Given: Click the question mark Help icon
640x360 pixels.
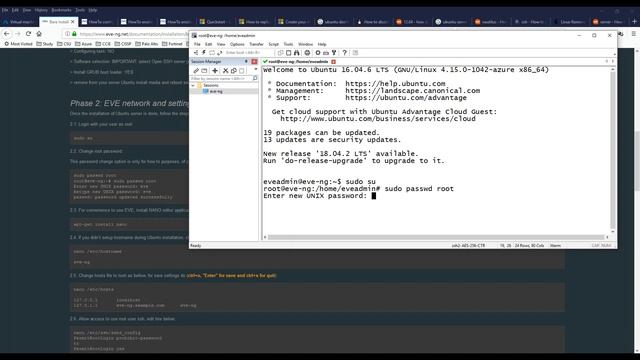Looking at the screenshot, I should 344,53.
